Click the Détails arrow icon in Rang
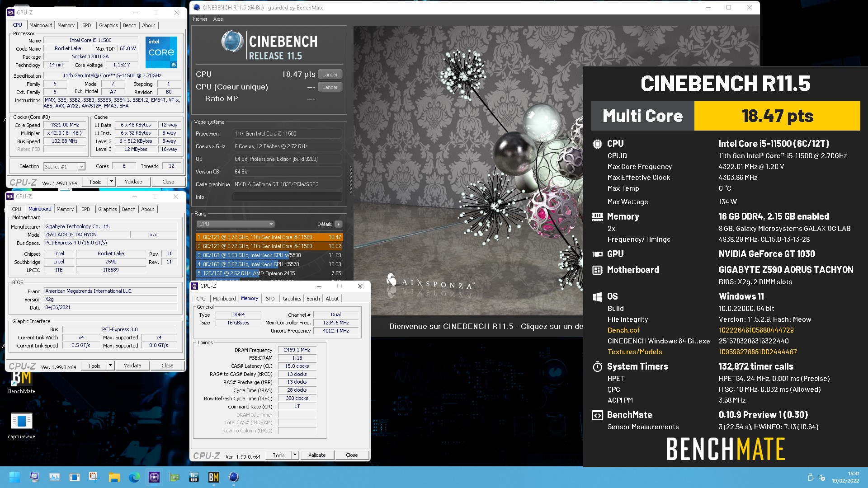The height and width of the screenshot is (488, 868). pyautogui.click(x=339, y=224)
